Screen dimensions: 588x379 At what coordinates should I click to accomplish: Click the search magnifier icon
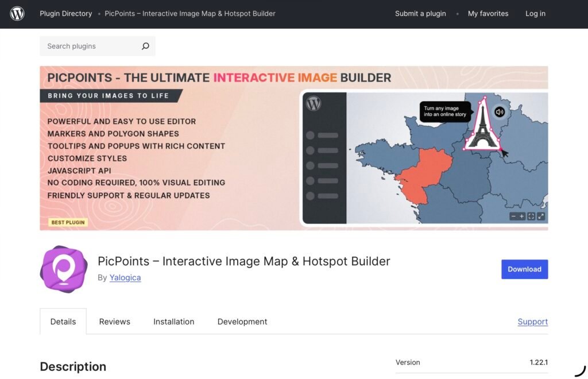pyautogui.click(x=145, y=46)
